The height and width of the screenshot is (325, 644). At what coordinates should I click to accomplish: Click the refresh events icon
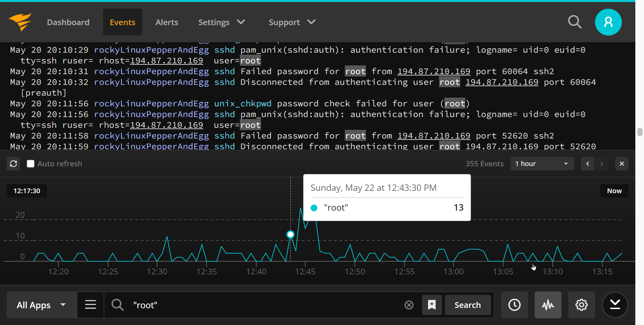[13, 164]
